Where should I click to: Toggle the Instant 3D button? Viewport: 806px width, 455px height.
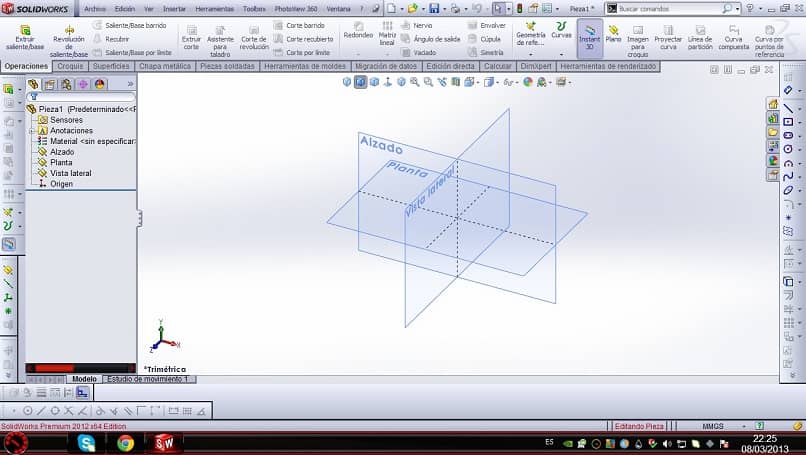pyautogui.click(x=589, y=38)
